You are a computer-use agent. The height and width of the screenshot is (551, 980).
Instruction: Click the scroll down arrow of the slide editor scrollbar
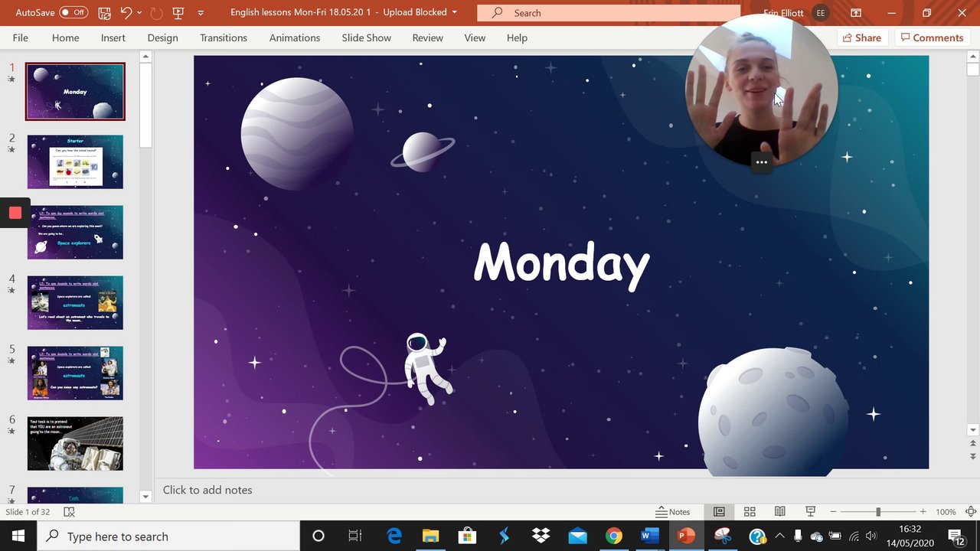[973, 430]
